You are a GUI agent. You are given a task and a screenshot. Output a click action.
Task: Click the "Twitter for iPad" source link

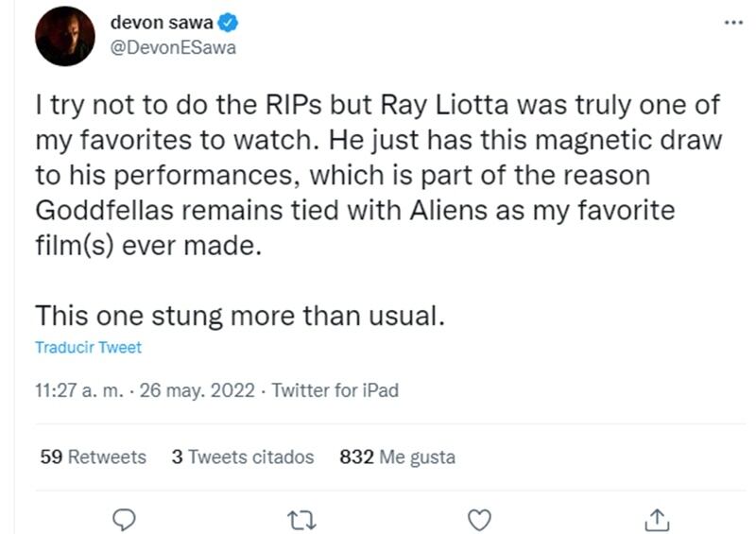click(x=335, y=390)
